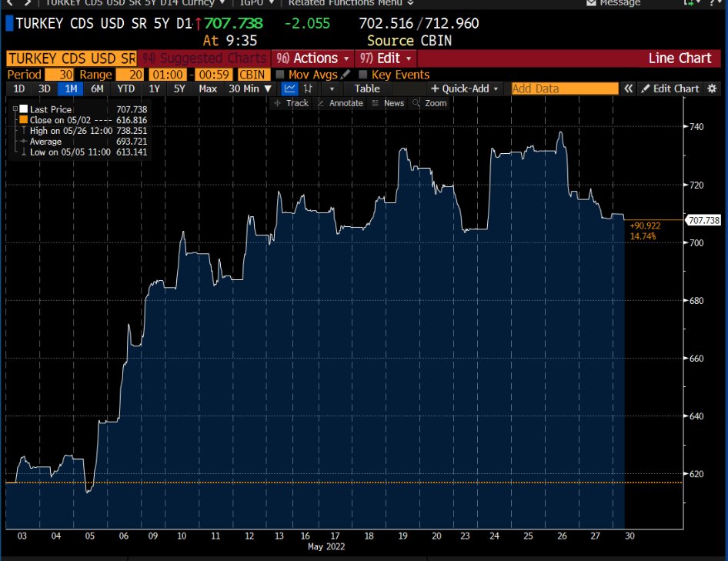Switch to the bar/candle chart icon
The width and height of the screenshot is (728, 561).
pyautogui.click(x=308, y=88)
